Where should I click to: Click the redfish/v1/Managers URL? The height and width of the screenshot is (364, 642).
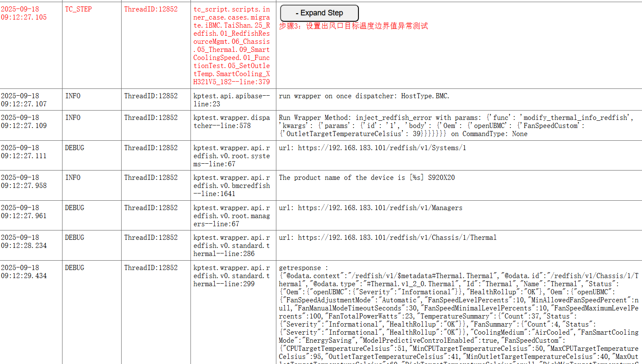[x=370, y=208]
